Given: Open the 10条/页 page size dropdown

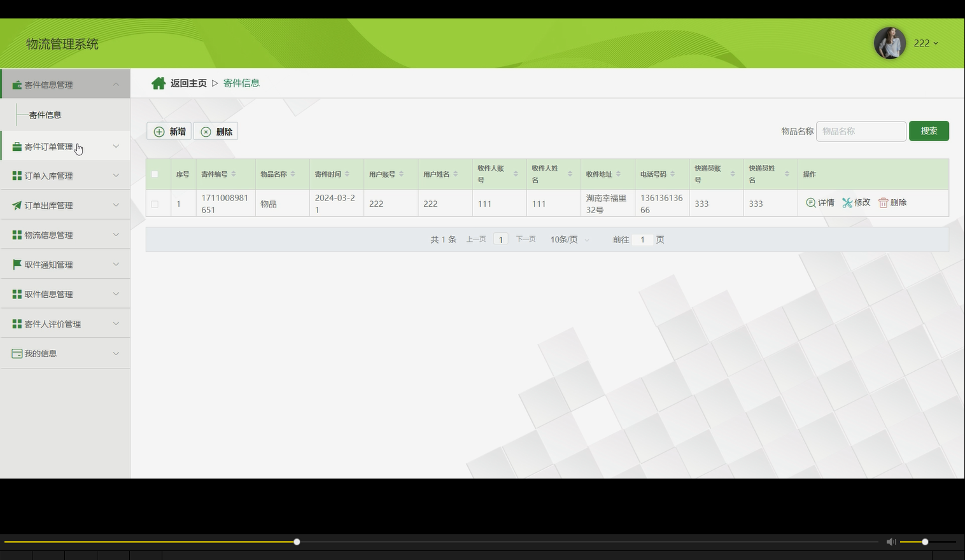Looking at the screenshot, I should 570,240.
